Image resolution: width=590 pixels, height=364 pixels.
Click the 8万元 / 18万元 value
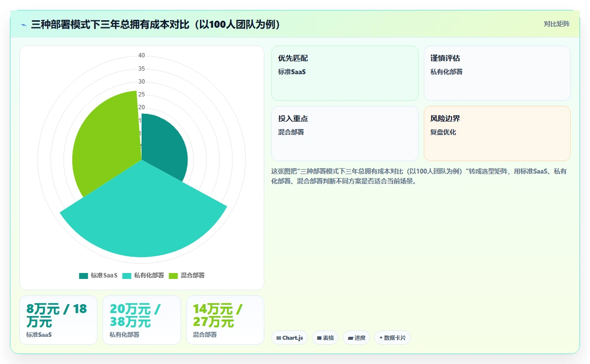(56, 315)
